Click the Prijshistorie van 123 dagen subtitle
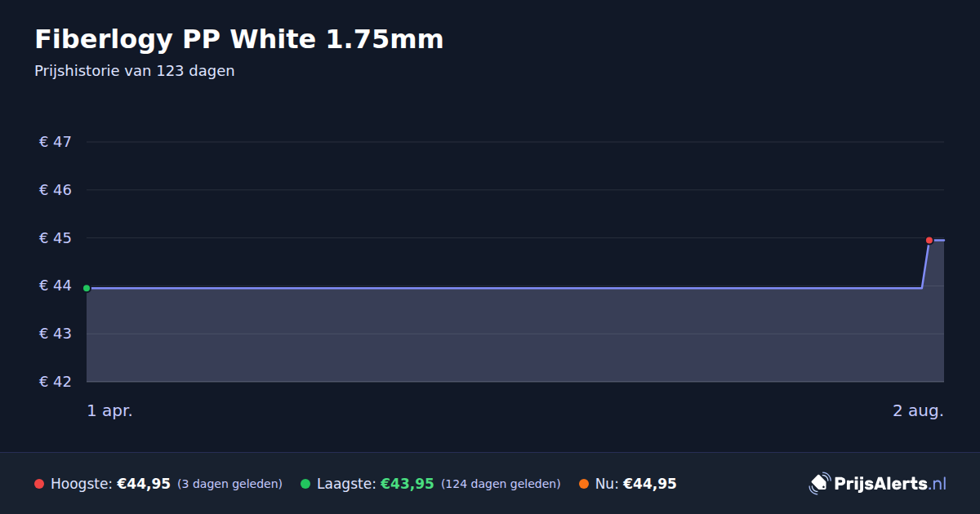The width and height of the screenshot is (980, 514). (135, 71)
